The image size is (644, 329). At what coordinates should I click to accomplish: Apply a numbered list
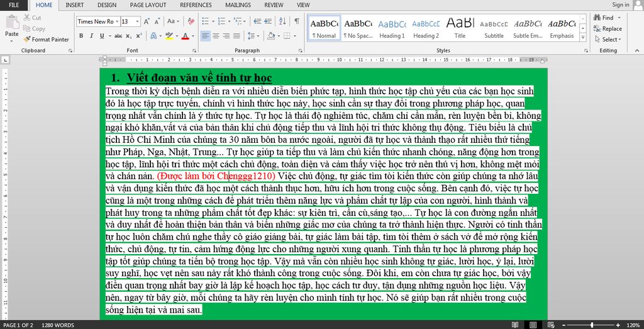tap(221, 21)
